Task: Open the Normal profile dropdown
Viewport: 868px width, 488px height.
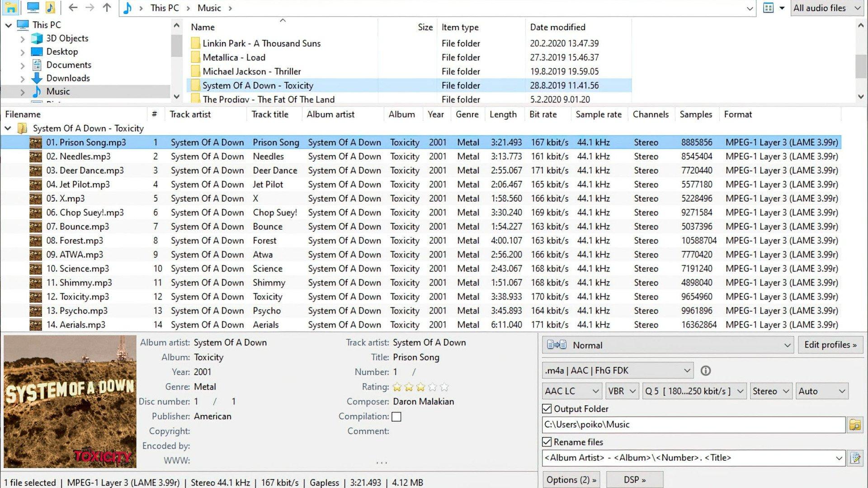Action: (x=668, y=345)
